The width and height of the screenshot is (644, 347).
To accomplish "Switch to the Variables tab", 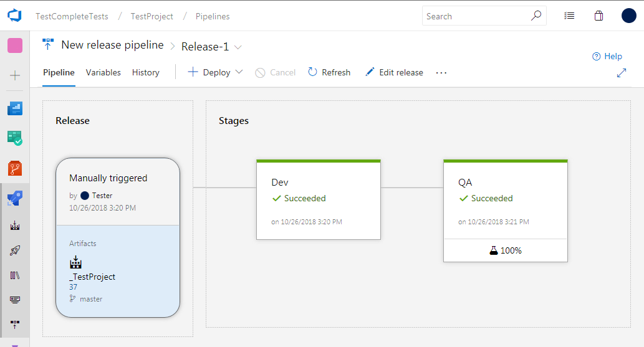I will 103,72.
